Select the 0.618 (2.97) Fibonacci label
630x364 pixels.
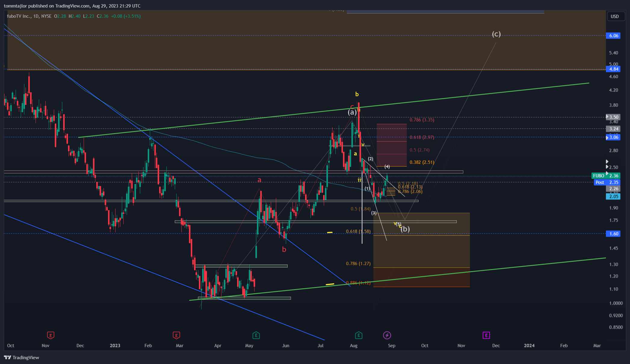coord(422,137)
